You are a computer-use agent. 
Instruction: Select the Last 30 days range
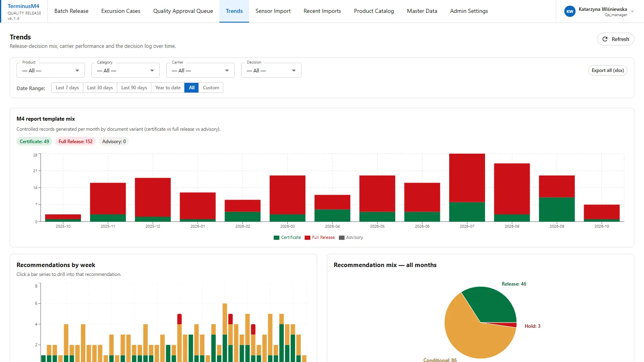click(100, 88)
